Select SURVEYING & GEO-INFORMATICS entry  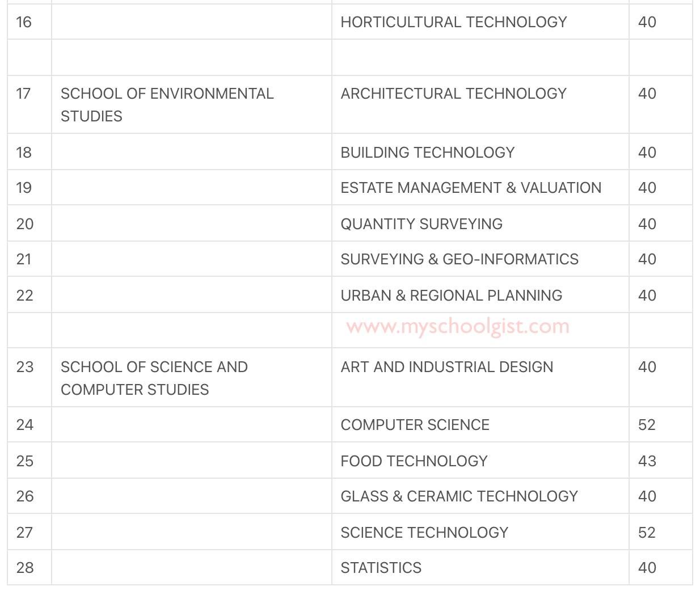[459, 259]
